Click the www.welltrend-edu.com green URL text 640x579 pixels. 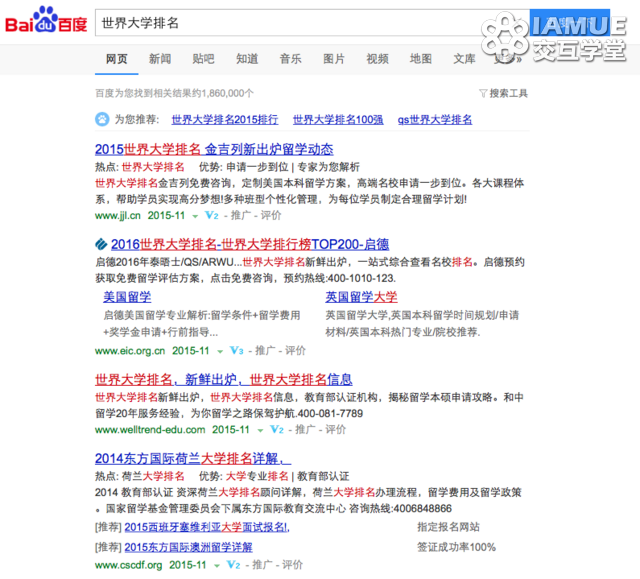150,429
